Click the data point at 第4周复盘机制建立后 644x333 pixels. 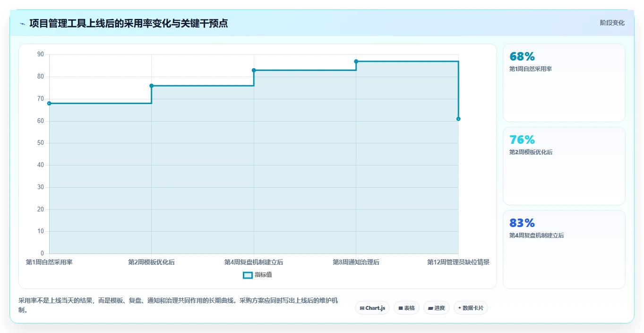pos(254,70)
